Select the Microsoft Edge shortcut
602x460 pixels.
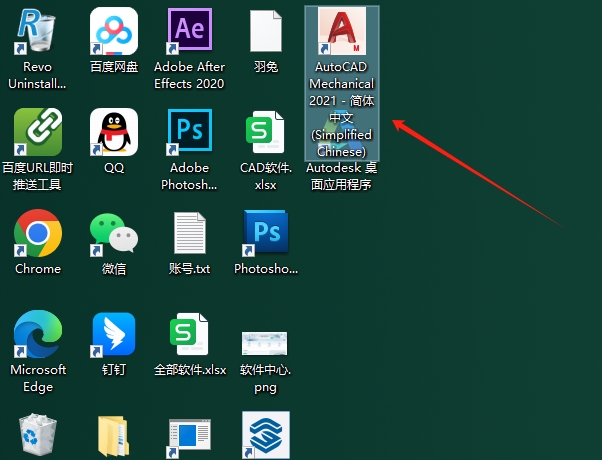(x=38, y=334)
